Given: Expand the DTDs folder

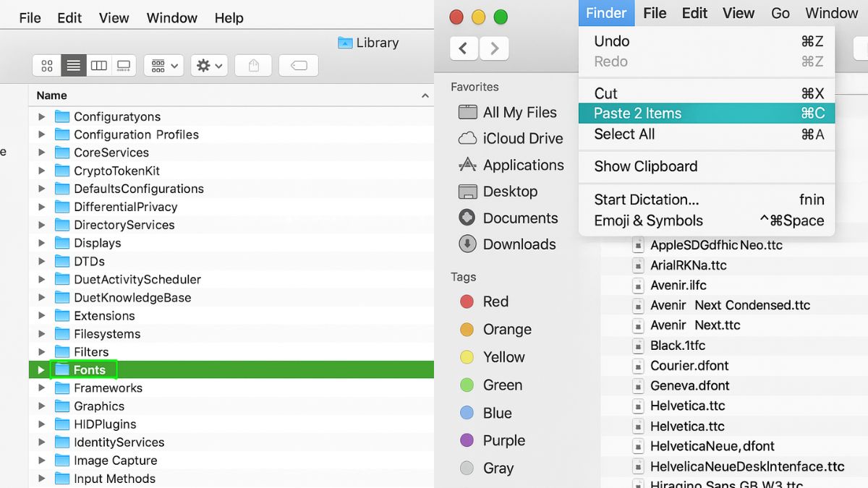Looking at the screenshot, I should point(41,261).
